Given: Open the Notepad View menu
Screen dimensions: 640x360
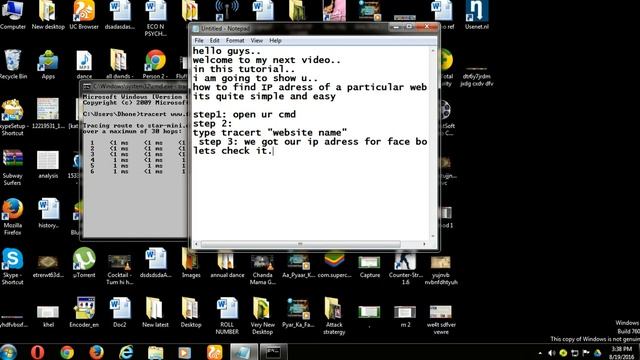Looking at the screenshot, I should 256,40.
